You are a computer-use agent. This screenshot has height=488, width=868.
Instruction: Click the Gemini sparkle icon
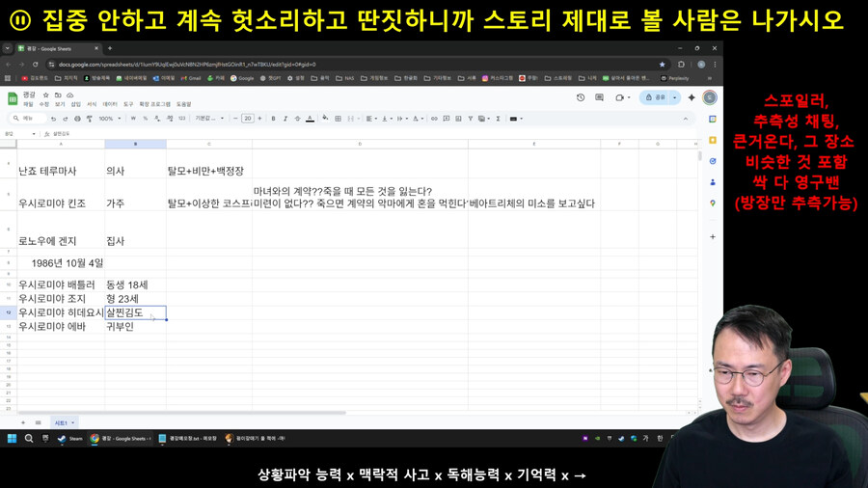691,97
